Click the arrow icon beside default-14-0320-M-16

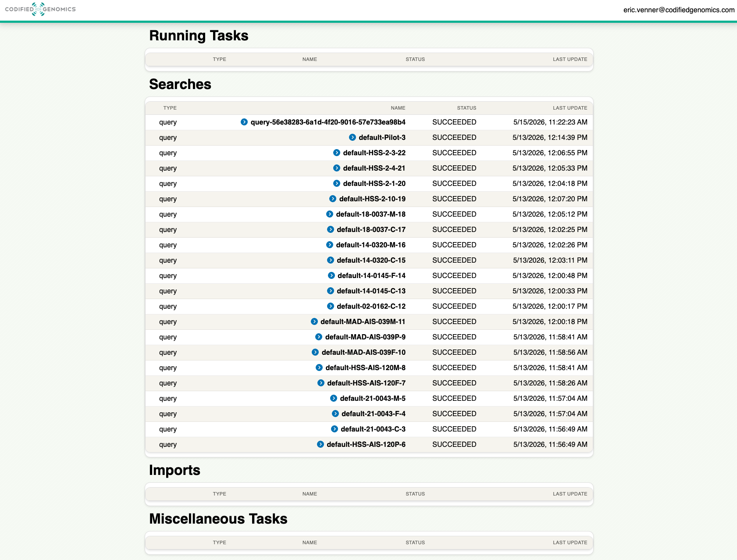330,245
